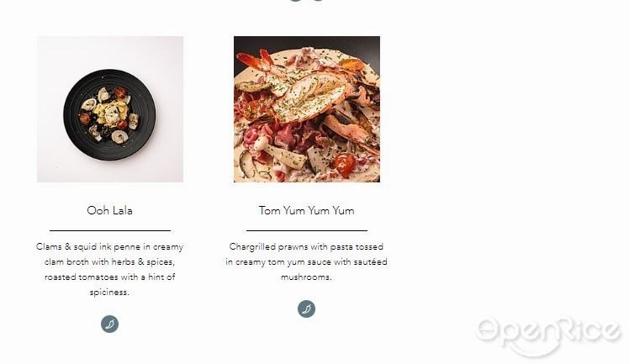Click the black plate in Ooh Lala photo
The image size is (629, 364).
coord(109,115)
